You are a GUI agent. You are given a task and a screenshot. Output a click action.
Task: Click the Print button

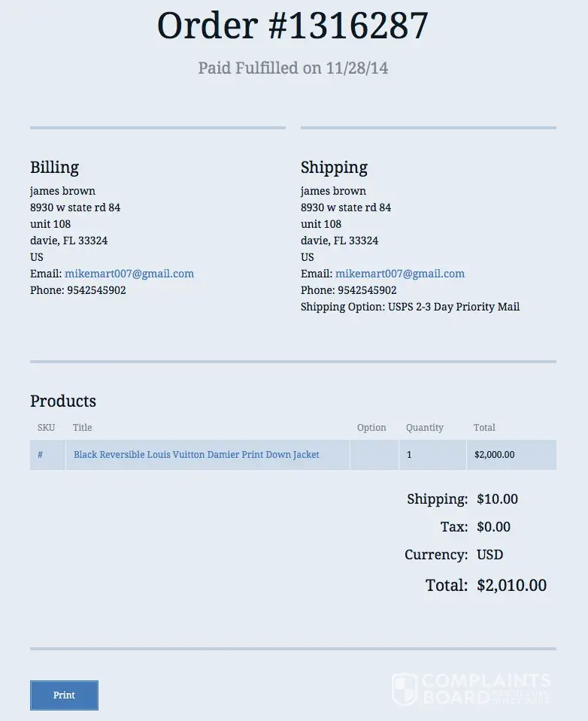point(64,695)
